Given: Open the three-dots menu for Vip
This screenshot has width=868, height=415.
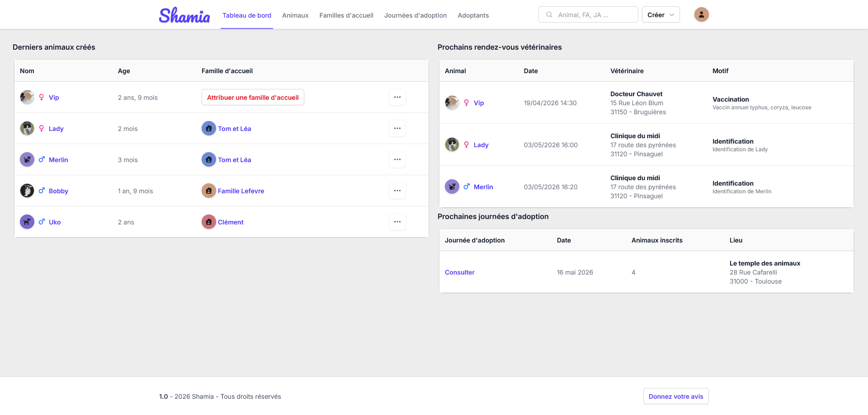Looking at the screenshot, I should pyautogui.click(x=397, y=98).
